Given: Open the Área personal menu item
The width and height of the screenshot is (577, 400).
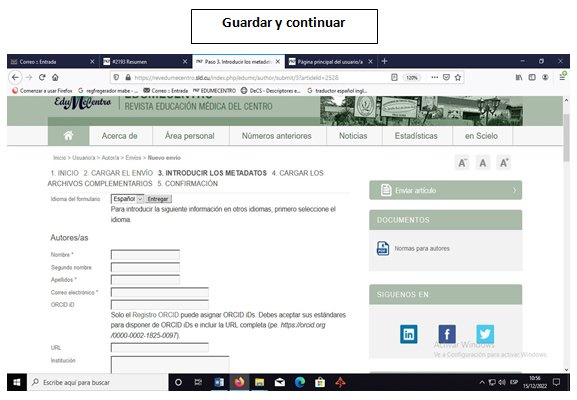Looking at the screenshot, I should pos(190,136).
